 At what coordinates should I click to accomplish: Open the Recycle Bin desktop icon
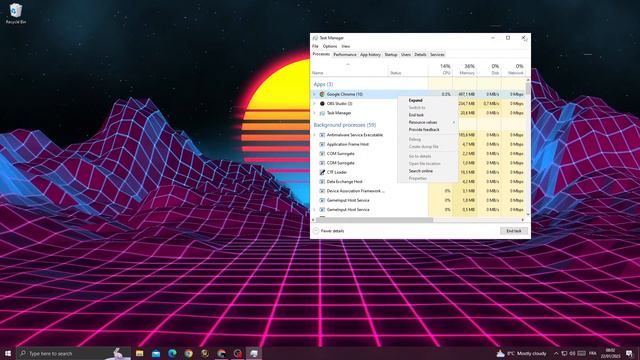[16, 13]
